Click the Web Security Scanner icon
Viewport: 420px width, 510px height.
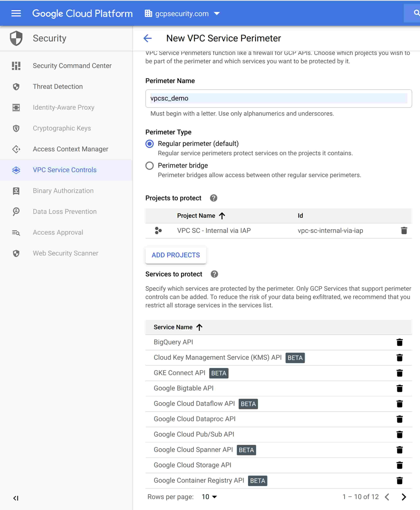pos(16,253)
